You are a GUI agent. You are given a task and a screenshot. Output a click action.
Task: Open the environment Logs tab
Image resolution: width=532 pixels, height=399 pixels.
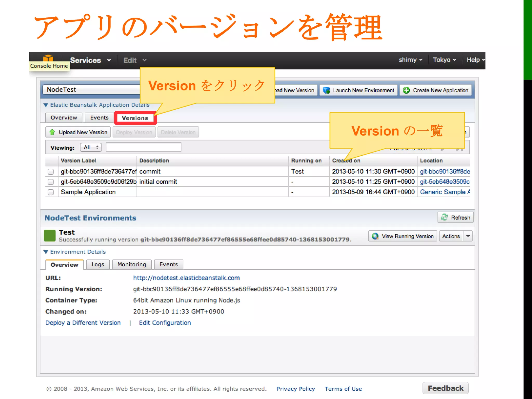tap(98, 264)
